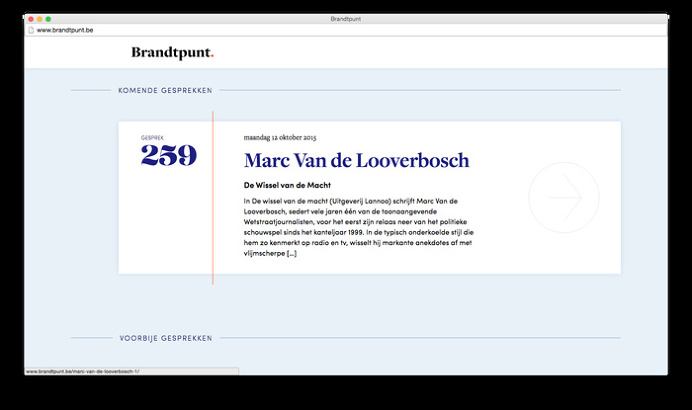Click the subtitle De Wissel van de Macht
Screen dimensions: 692x410
click(x=287, y=185)
